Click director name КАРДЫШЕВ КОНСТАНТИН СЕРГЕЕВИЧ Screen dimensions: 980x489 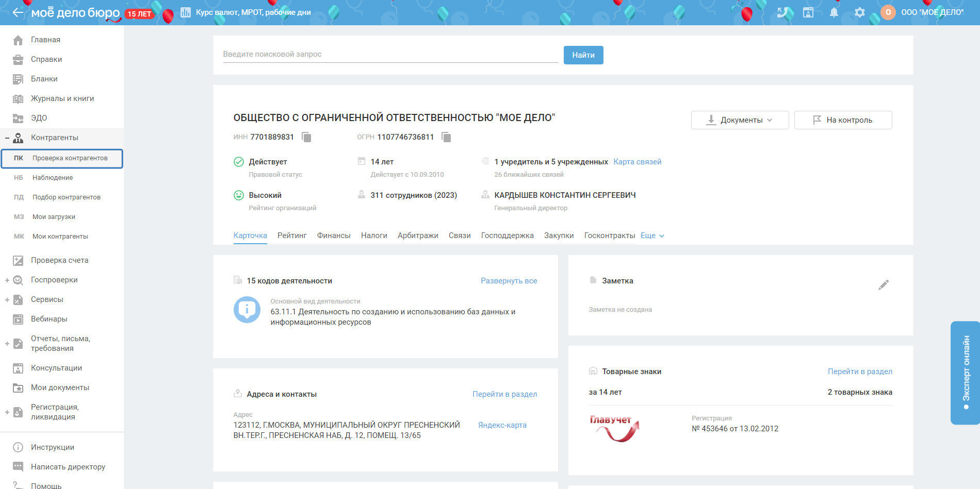coord(565,195)
